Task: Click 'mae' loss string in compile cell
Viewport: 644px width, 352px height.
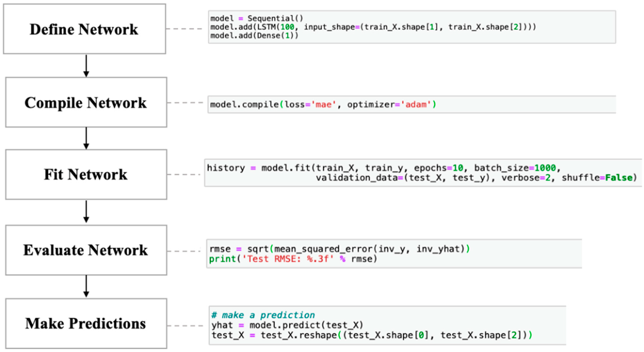Action: click(323, 104)
